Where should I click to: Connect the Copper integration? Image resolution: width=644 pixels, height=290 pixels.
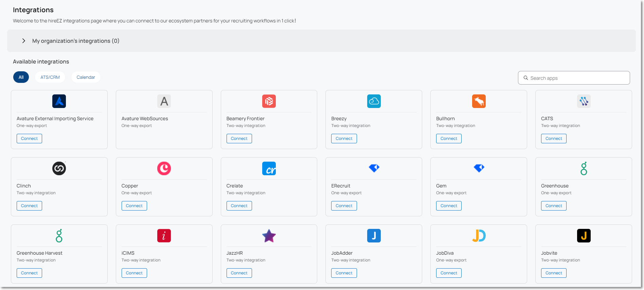[x=134, y=206]
